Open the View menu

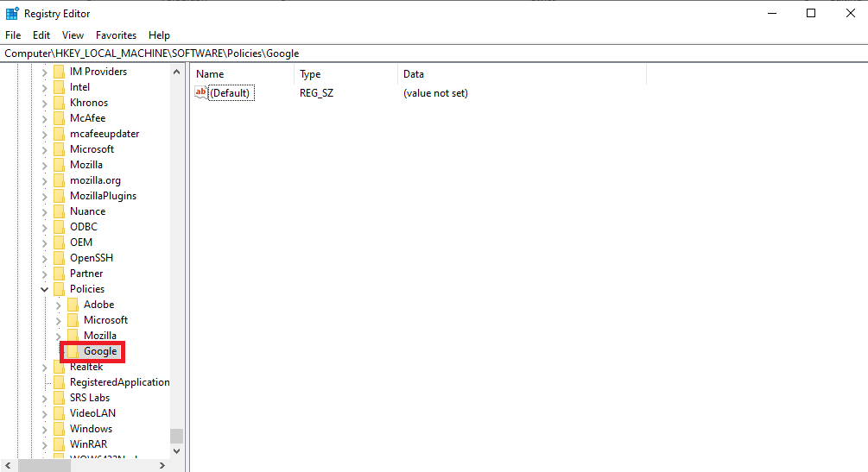pos(73,35)
